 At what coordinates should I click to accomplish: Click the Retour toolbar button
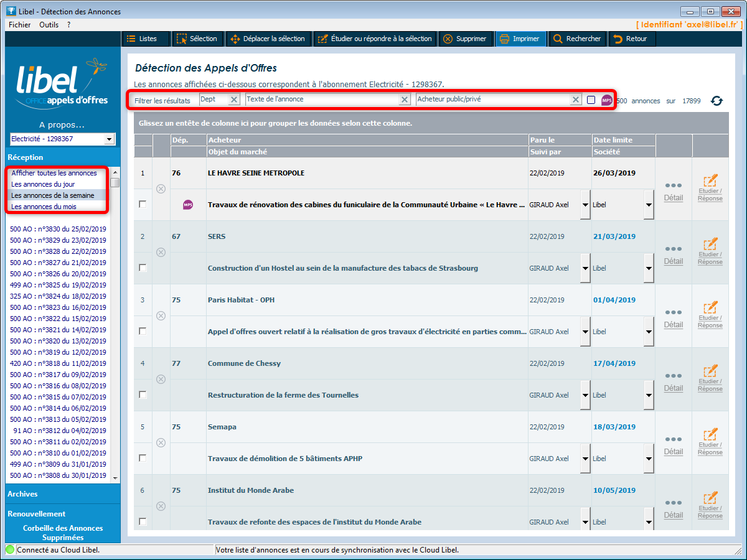point(631,39)
